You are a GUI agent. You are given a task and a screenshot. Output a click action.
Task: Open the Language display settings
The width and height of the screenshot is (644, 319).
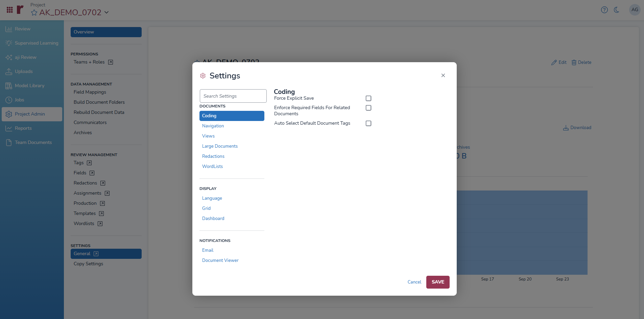[x=212, y=198]
